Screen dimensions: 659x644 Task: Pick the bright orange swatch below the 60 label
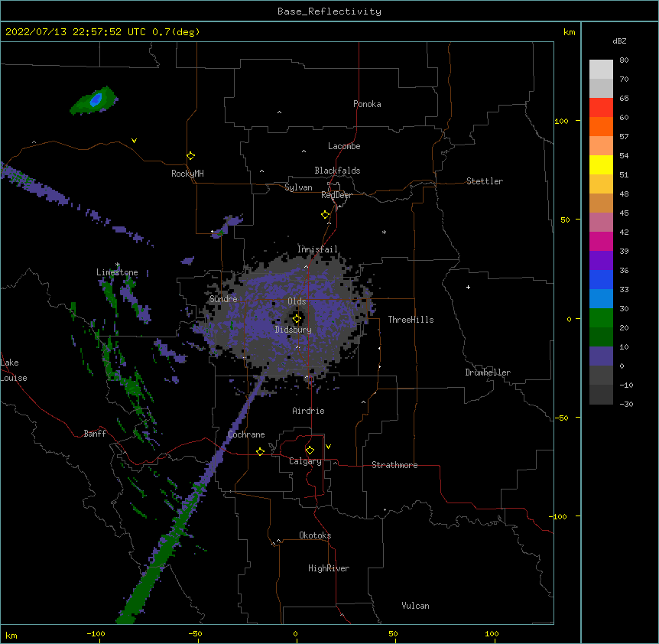601,126
